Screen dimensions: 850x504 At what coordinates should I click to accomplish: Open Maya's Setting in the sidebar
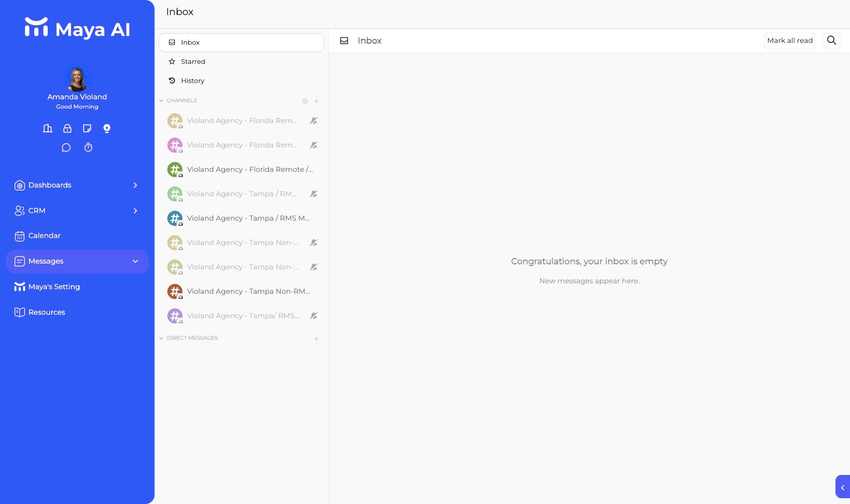click(x=77, y=287)
